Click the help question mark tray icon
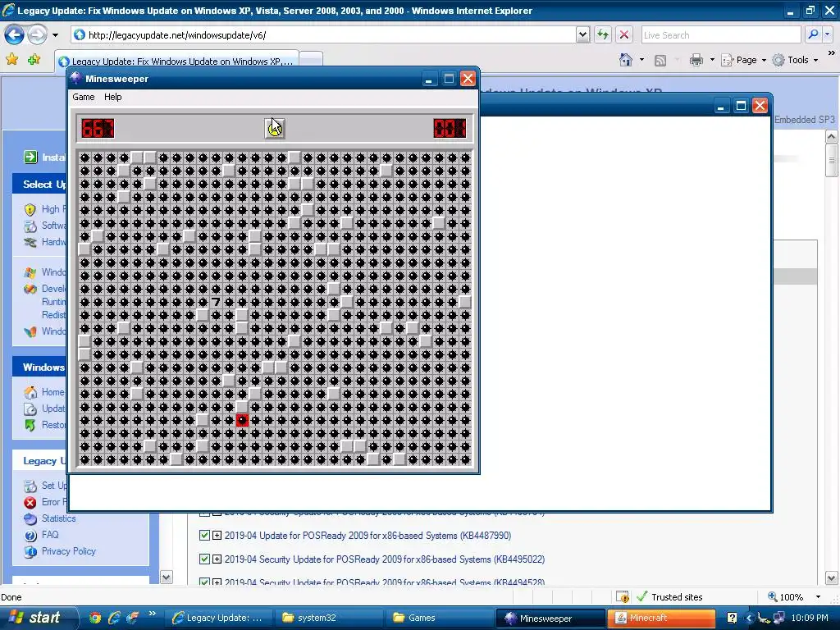The width and height of the screenshot is (840, 630). [732, 618]
